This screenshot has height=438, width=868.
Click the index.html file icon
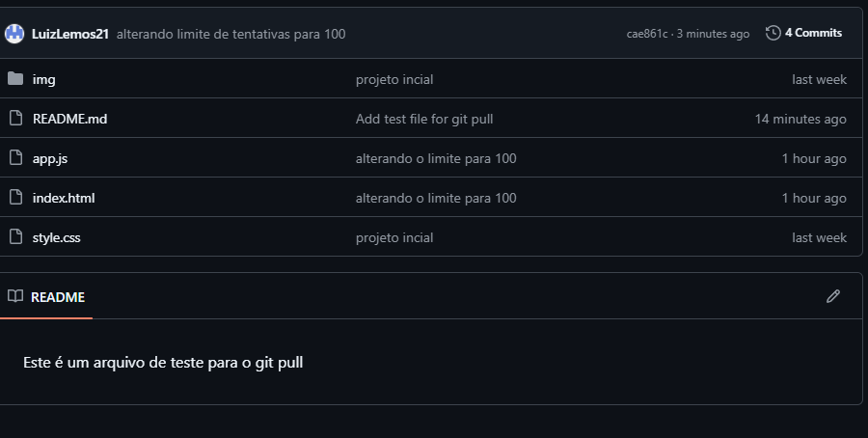pyautogui.click(x=14, y=198)
